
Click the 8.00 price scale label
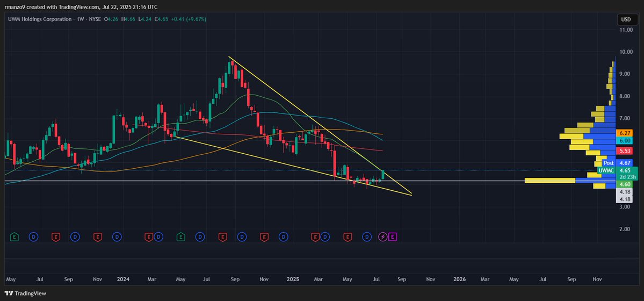[x=626, y=96]
